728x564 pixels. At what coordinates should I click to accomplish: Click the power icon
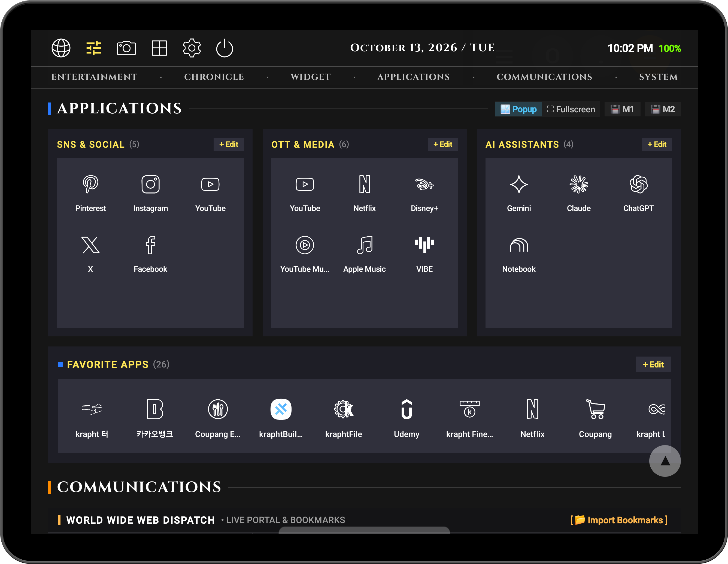click(x=224, y=48)
